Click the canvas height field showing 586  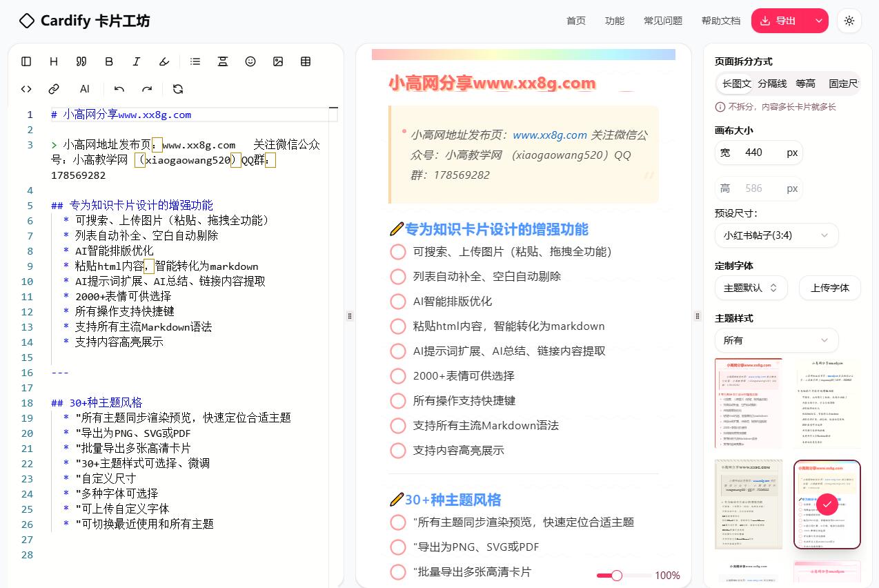(758, 188)
